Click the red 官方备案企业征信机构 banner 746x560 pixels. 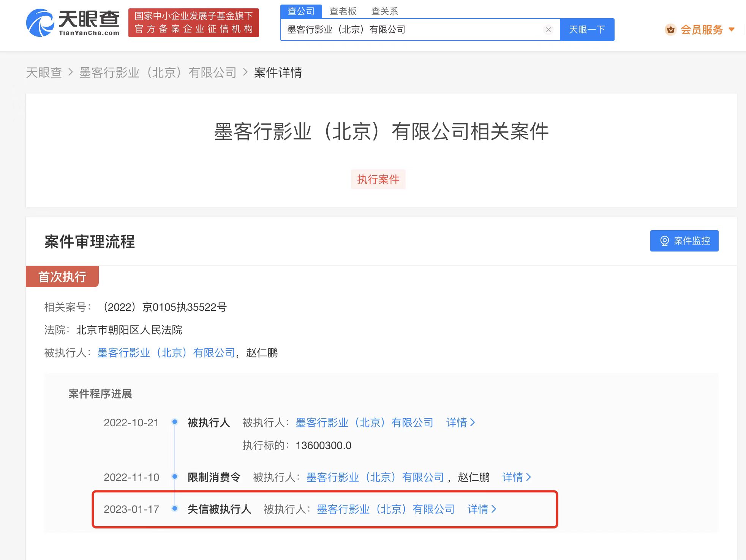point(194,23)
